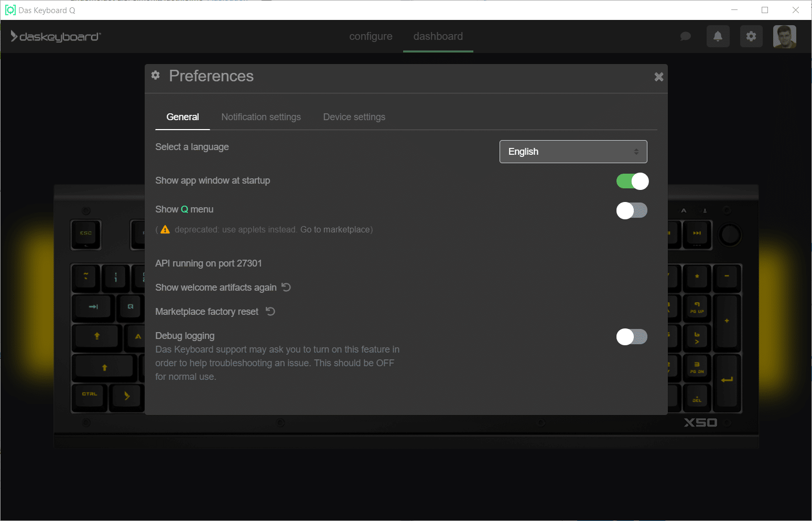Open the chat bubble icon
The width and height of the screenshot is (812, 521).
click(x=685, y=36)
